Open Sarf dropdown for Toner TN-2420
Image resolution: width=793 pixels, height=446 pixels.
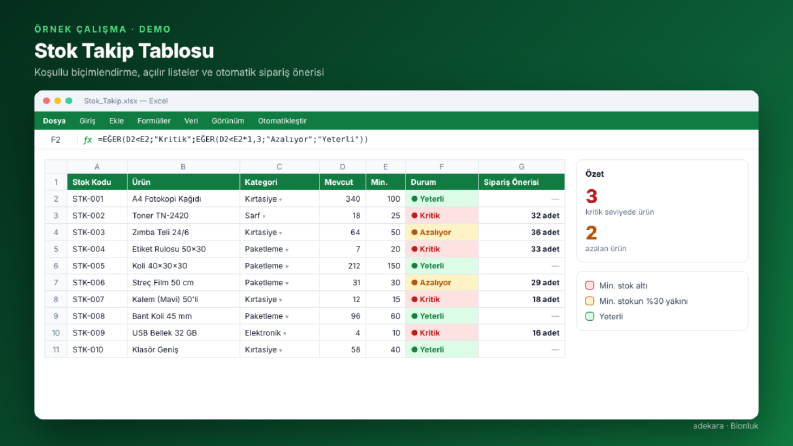click(264, 216)
